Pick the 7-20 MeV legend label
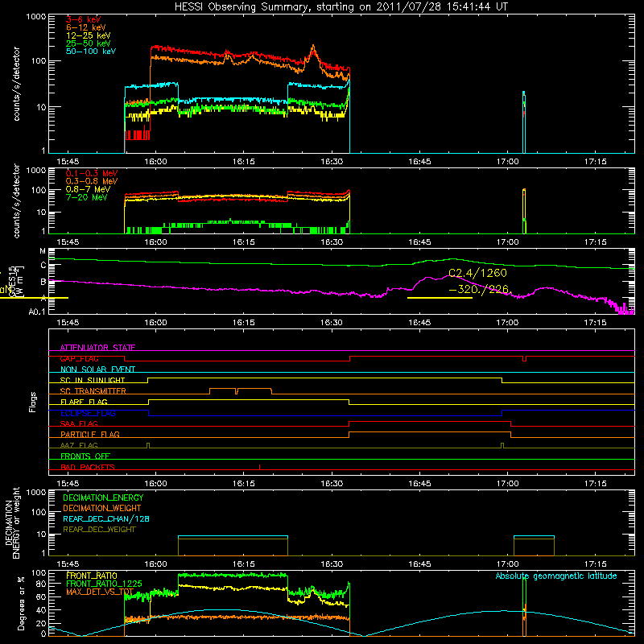644x644 pixels. point(87,197)
